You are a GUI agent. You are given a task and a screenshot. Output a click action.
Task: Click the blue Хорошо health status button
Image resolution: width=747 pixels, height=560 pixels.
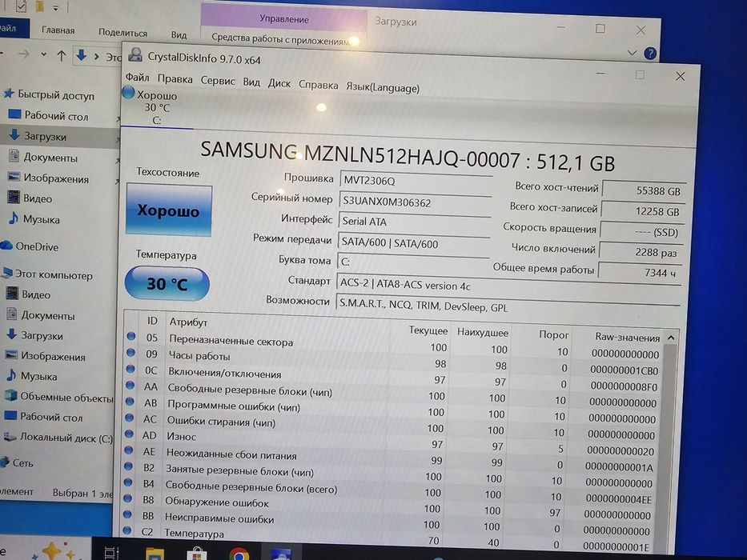[x=169, y=210]
